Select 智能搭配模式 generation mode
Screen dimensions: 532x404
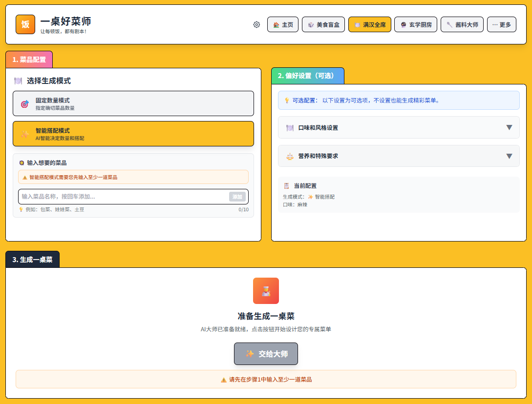click(133, 134)
